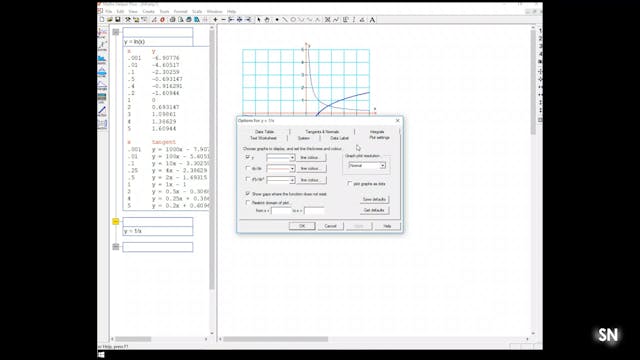Select the arrow pointer tool
The image size is (640, 360).
click(x=259, y=20)
